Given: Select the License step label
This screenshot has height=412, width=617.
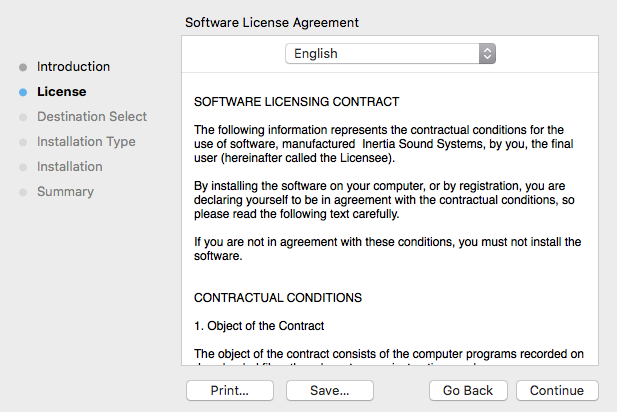Looking at the screenshot, I should click(61, 92).
